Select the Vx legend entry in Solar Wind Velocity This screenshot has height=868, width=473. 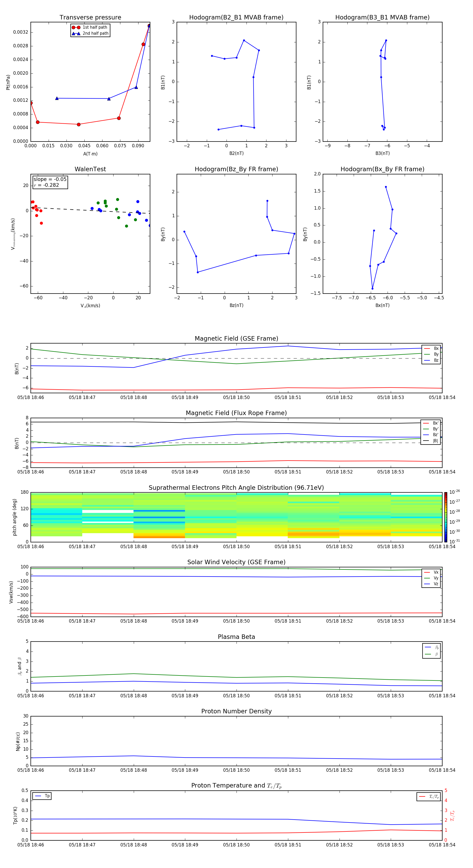click(431, 572)
